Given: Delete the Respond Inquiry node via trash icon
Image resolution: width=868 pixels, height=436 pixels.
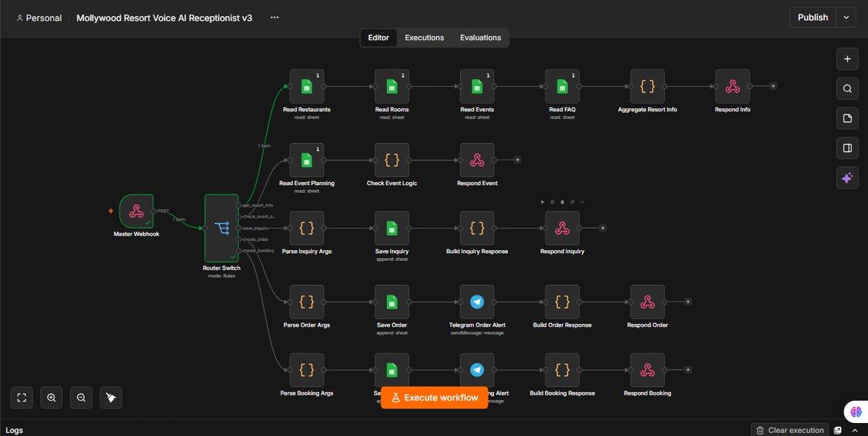Looking at the screenshot, I should click(562, 202).
